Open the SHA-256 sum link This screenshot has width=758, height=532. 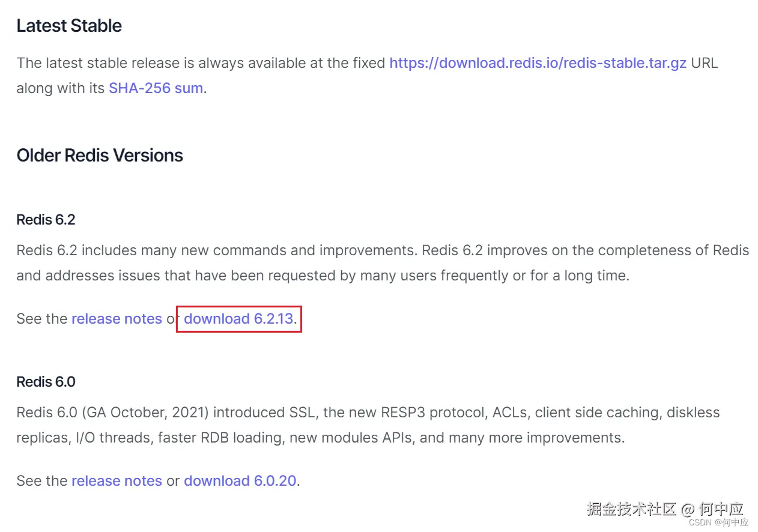156,88
